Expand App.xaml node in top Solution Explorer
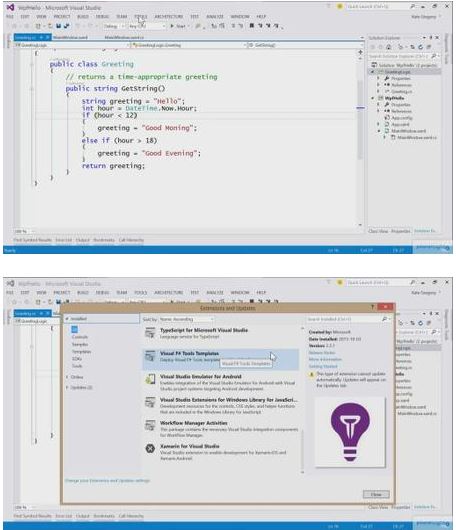The height and width of the screenshot is (530, 456). click(x=379, y=124)
